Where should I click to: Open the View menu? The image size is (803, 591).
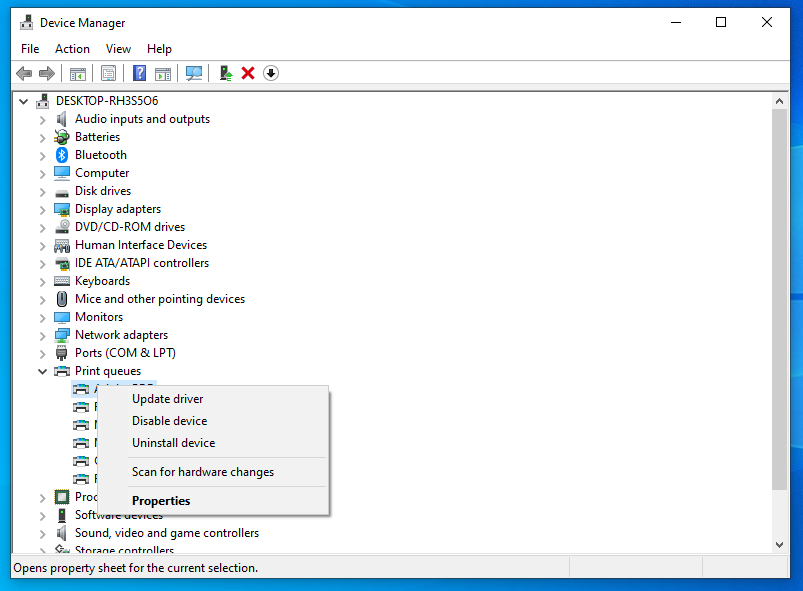click(x=118, y=49)
